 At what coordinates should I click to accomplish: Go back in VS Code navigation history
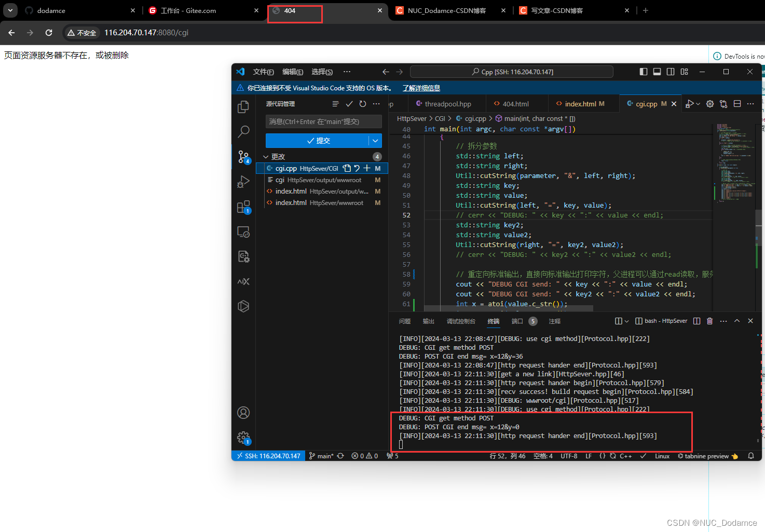coord(386,72)
